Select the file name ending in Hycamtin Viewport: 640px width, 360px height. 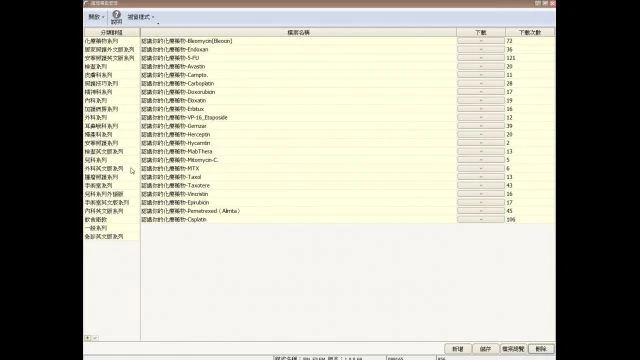tap(176, 143)
